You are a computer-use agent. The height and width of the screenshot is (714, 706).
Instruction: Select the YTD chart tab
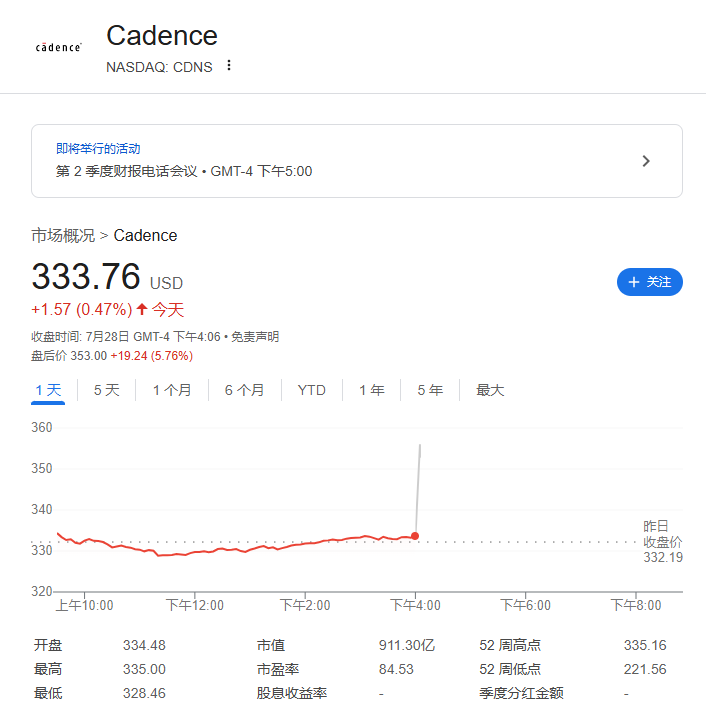[312, 390]
